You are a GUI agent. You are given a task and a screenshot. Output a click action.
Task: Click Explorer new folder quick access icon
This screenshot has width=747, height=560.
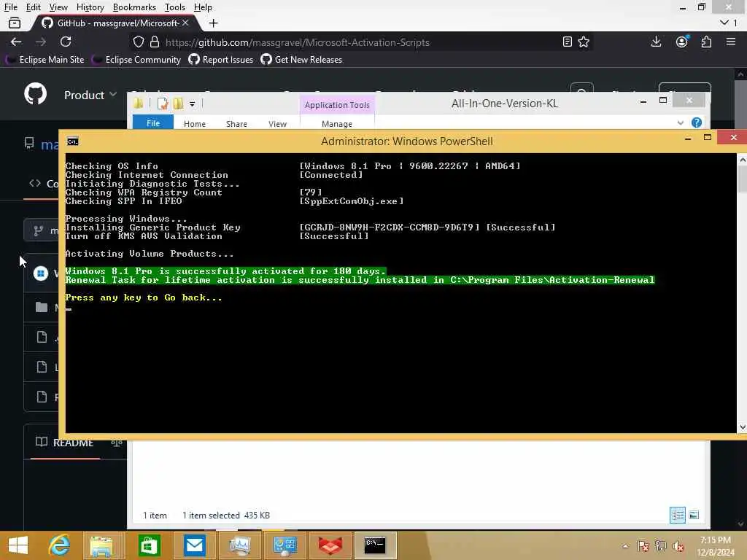click(x=178, y=104)
